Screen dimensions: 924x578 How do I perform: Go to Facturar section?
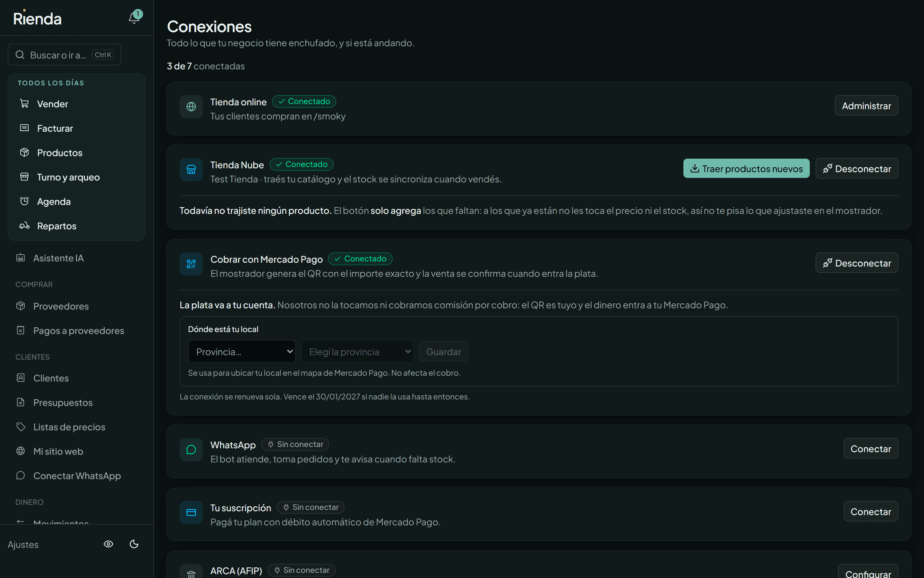(x=76, y=128)
